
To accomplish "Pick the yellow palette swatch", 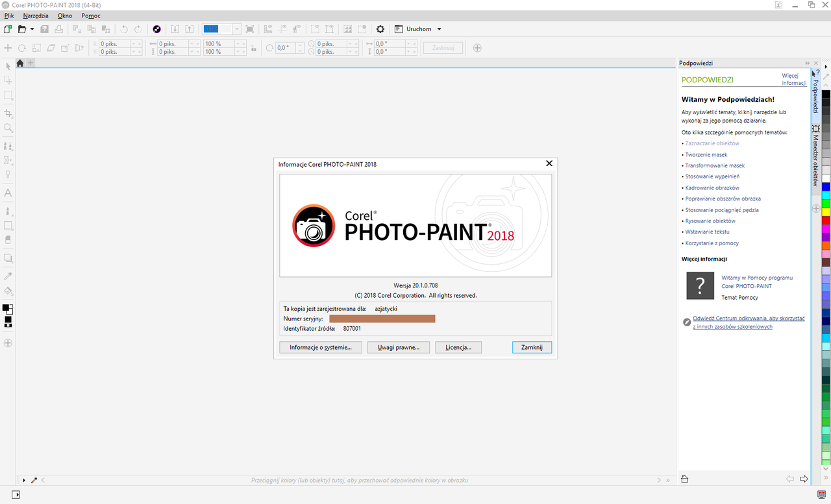I will coord(826,212).
